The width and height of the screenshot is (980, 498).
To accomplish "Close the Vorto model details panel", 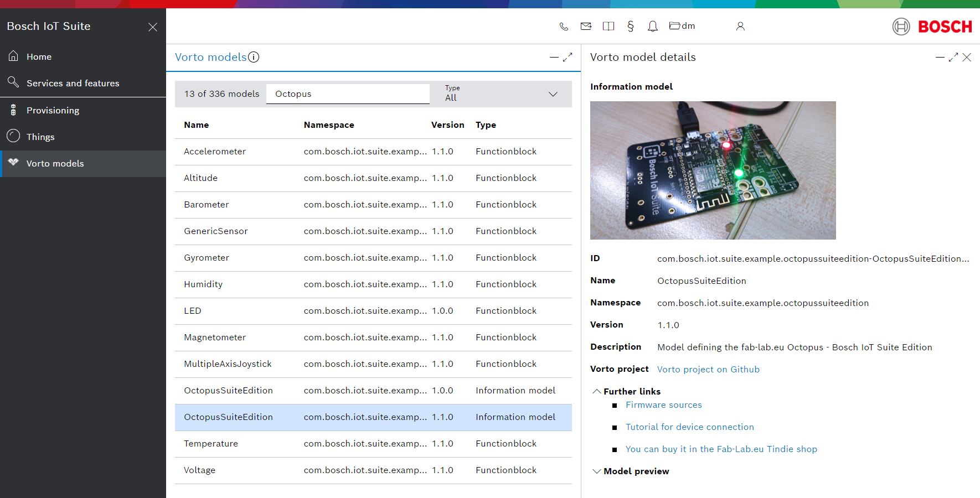I will 967,57.
